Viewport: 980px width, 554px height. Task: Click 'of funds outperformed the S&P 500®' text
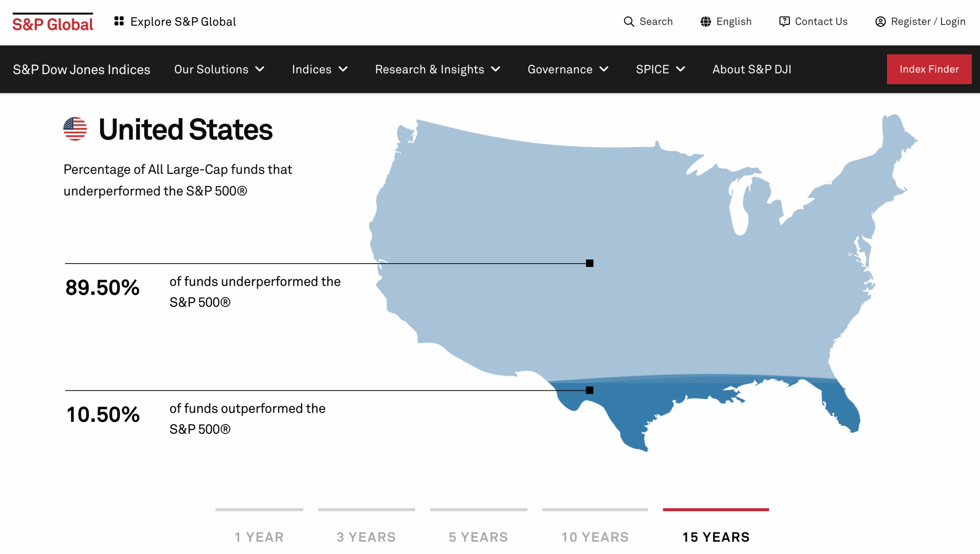pyautogui.click(x=248, y=419)
